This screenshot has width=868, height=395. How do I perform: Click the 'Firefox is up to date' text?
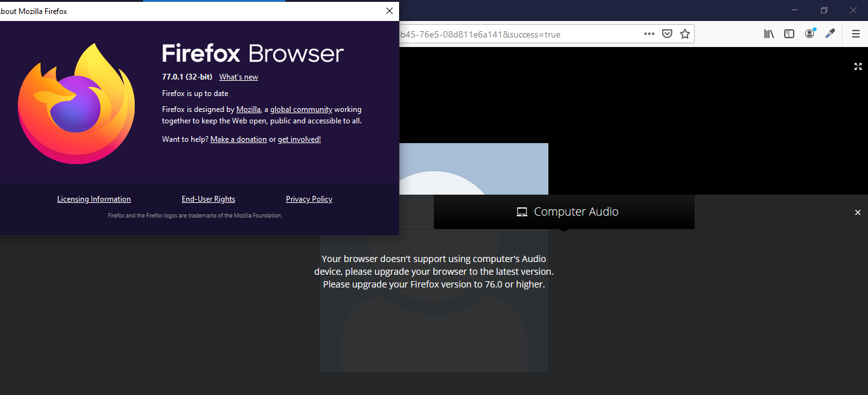point(195,94)
